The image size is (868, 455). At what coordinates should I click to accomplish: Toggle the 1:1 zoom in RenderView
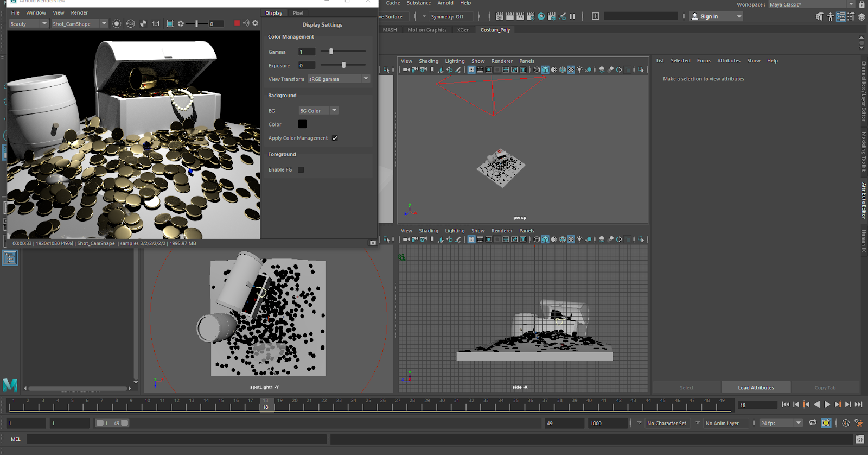point(156,24)
